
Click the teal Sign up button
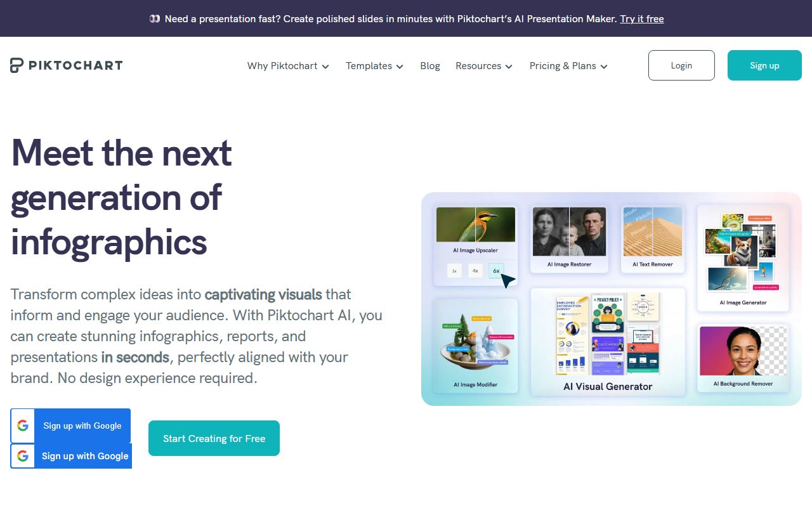[764, 65]
